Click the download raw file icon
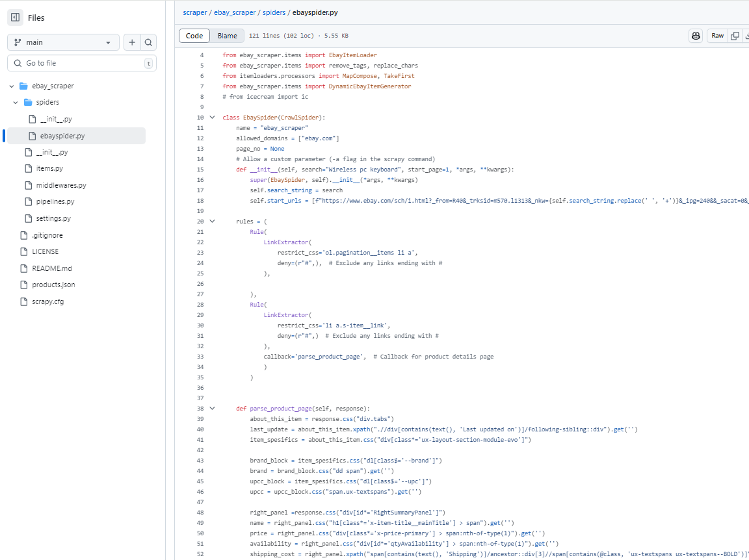Image resolution: width=749 pixels, height=560 pixels. tap(746, 36)
